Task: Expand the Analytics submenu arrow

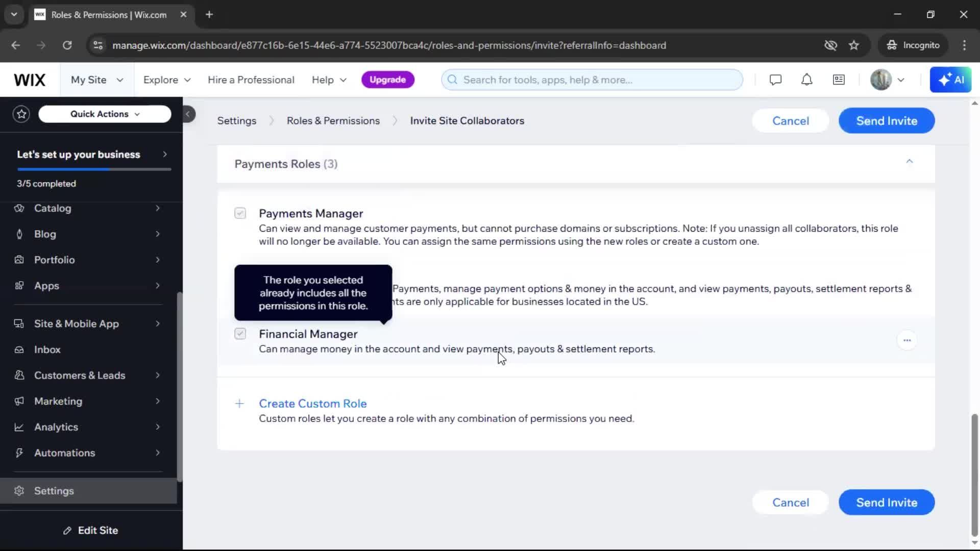Action: 158,427
